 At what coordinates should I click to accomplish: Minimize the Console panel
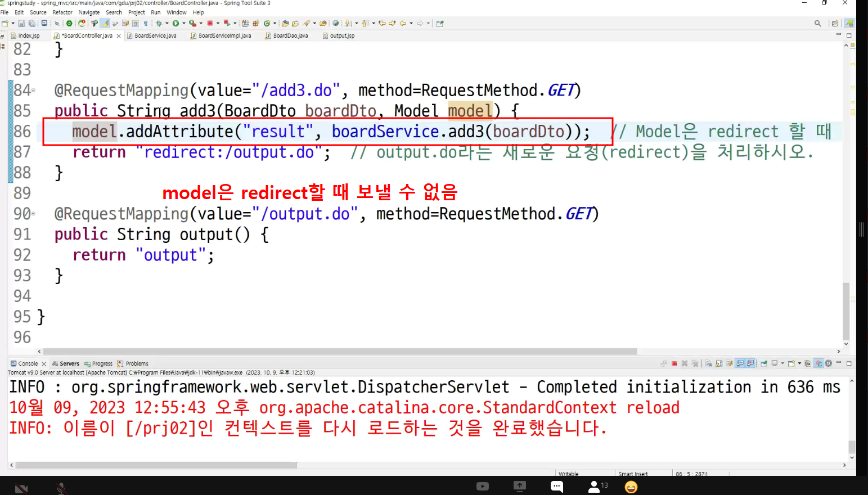point(839,363)
